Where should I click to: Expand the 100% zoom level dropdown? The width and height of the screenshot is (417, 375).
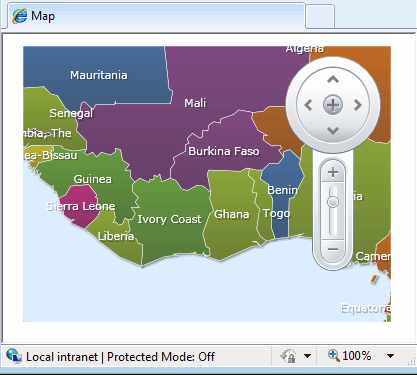[390, 356]
